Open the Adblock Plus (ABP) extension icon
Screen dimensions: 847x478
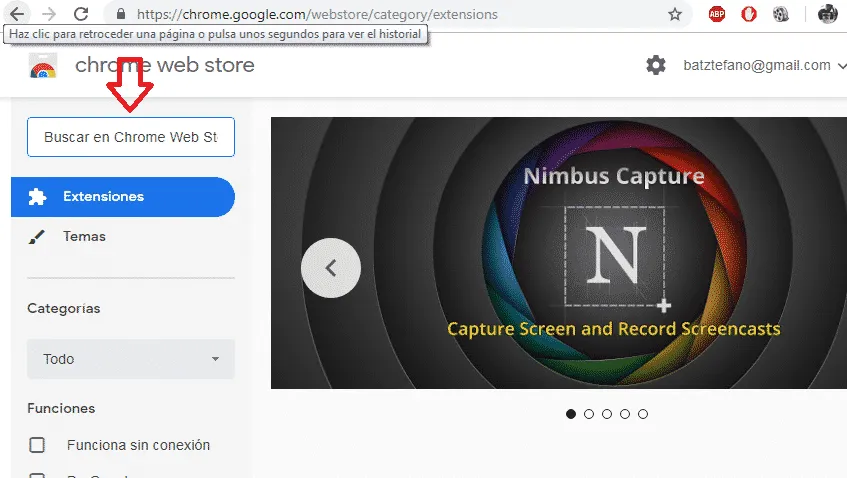point(717,14)
